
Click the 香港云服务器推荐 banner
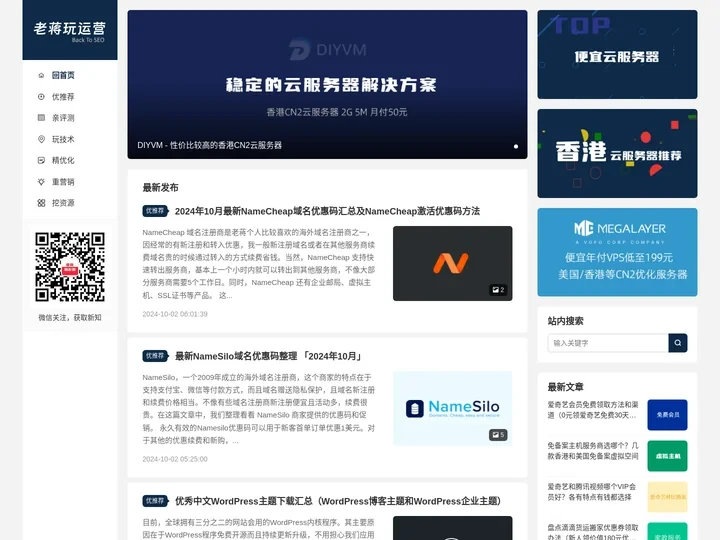coord(617,153)
